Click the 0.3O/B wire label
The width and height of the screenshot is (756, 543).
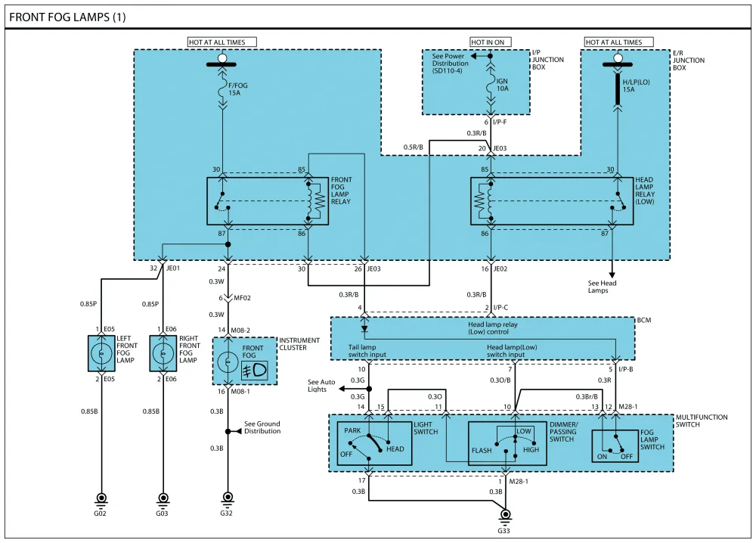[x=500, y=380]
